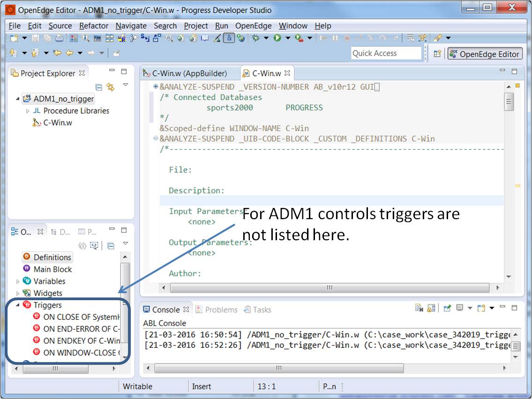Switch to the Tasks tab
This screenshot has height=399, width=532.
pyautogui.click(x=257, y=310)
